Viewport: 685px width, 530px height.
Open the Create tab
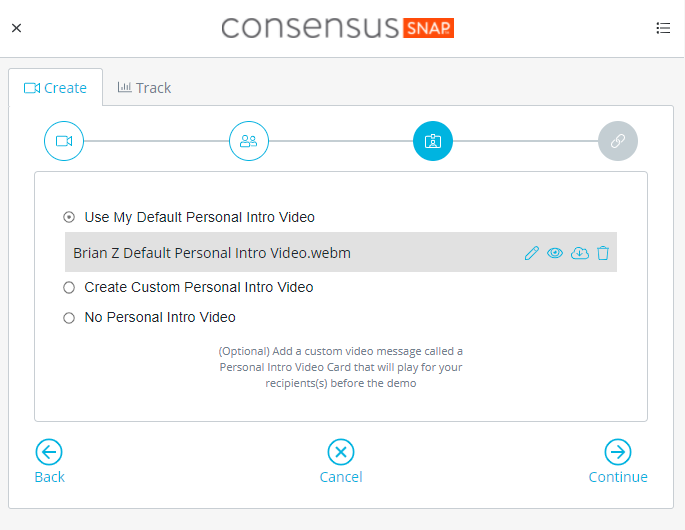55,88
